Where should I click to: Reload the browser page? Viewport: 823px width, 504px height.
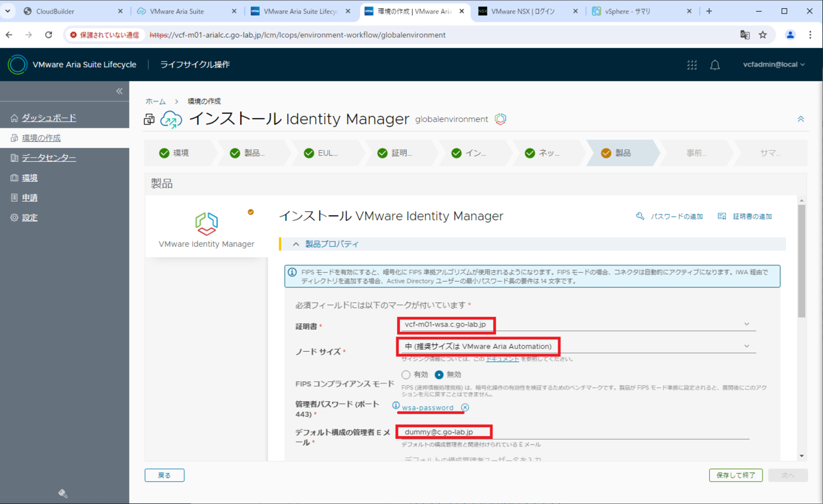pos(48,34)
